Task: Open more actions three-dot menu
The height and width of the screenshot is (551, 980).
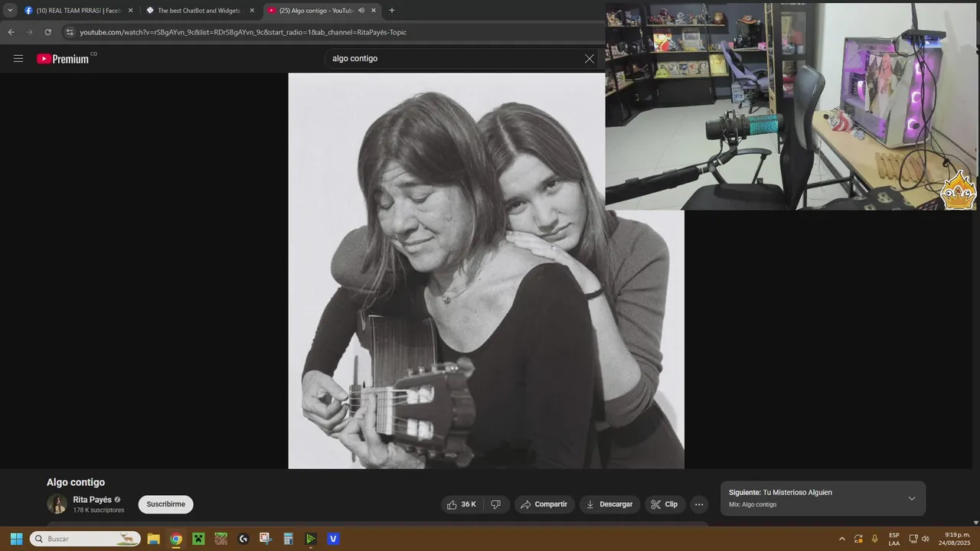Action: (x=699, y=504)
